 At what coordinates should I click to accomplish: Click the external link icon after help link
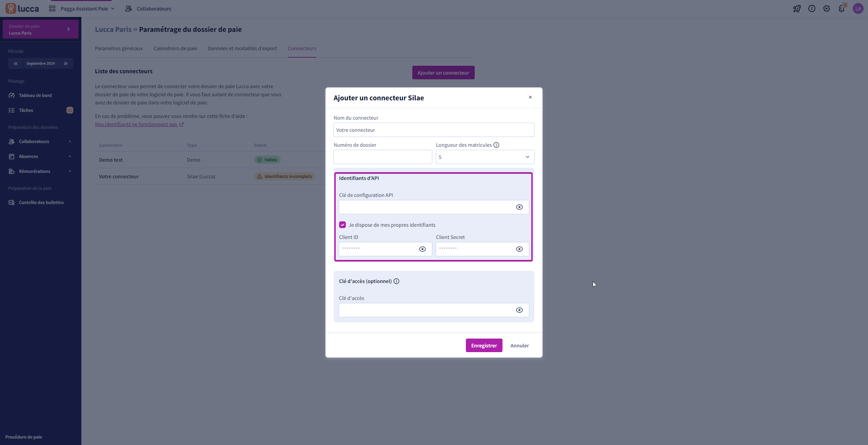tap(181, 124)
